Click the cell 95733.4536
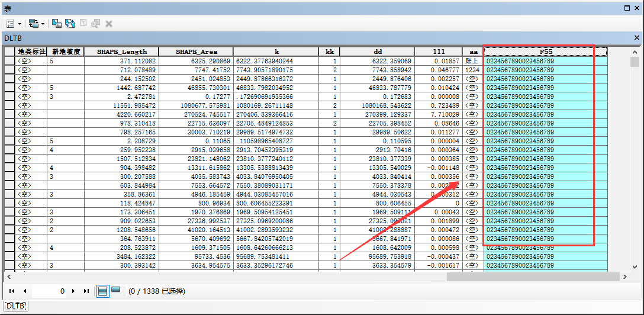The image size is (644, 315). [x=196, y=256]
